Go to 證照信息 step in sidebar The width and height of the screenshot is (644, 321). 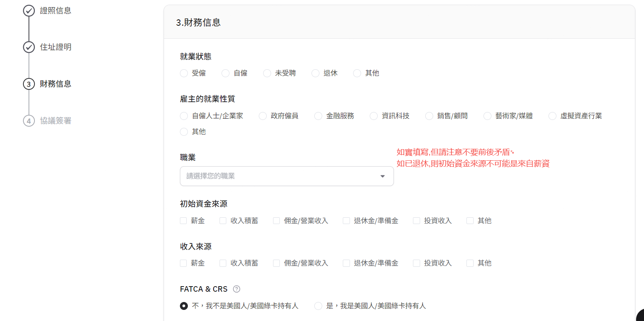pos(55,11)
